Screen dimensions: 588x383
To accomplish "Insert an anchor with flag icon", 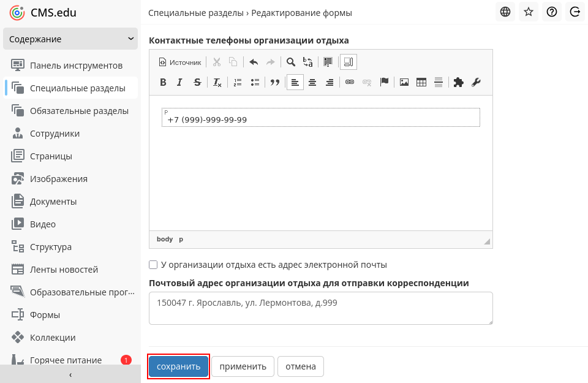I will pyautogui.click(x=384, y=82).
